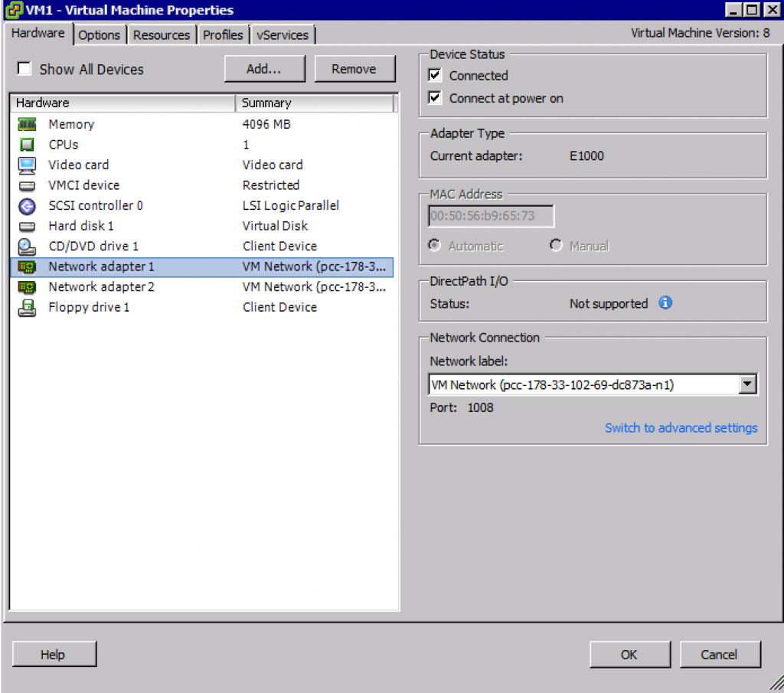The height and width of the screenshot is (693, 784).
Task: Click the Floppy drive 1 icon
Action: (27, 308)
